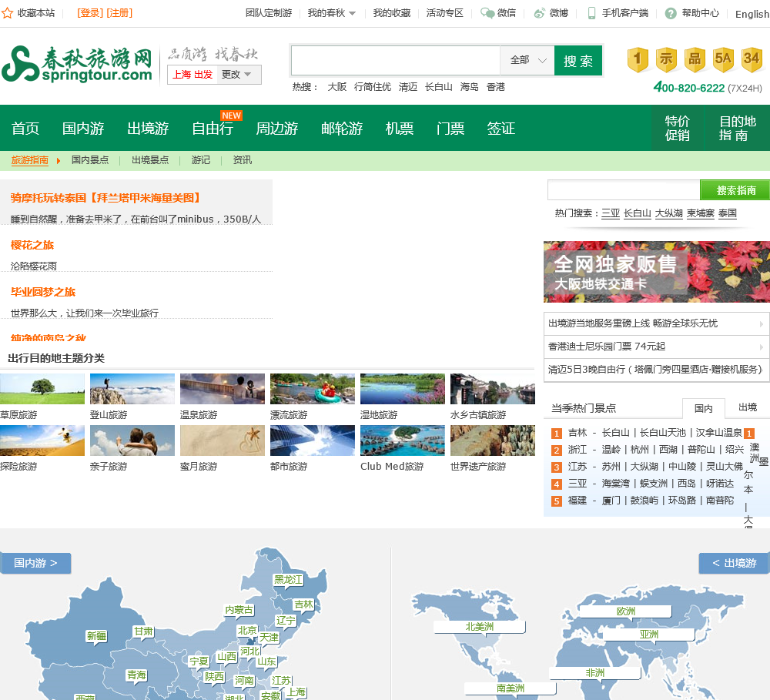Image resolution: width=770 pixels, height=700 pixels.
Task: Click the WeChat 微信 icon
Action: pos(487,13)
